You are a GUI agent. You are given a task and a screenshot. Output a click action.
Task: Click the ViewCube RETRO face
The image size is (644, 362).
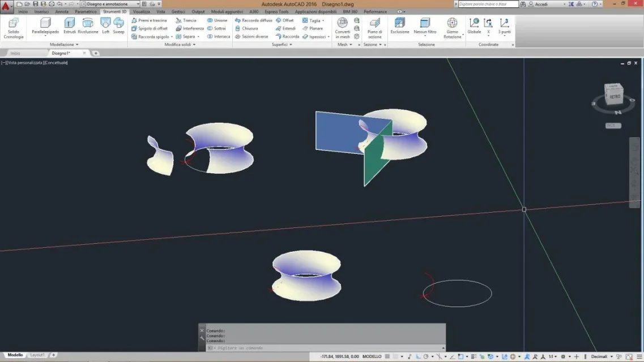coord(614,96)
